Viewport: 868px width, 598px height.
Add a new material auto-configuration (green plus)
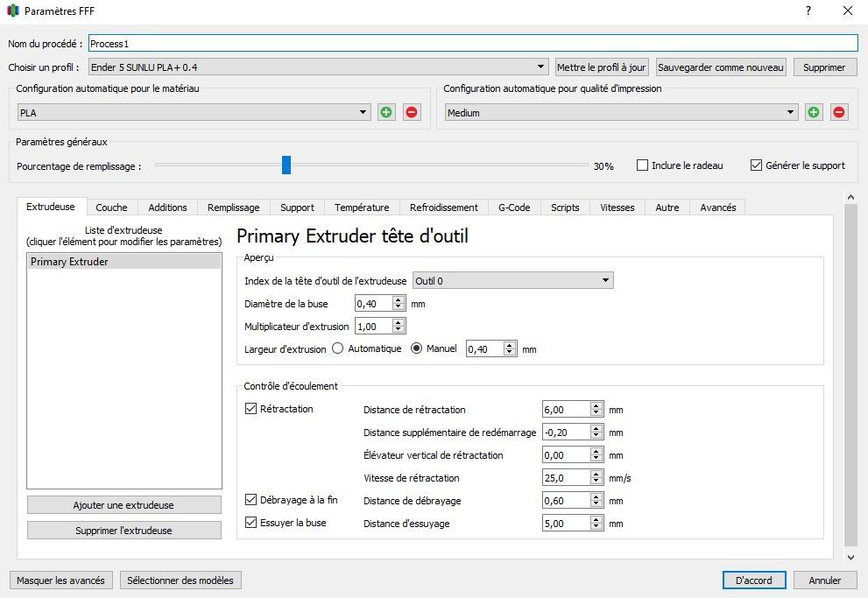click(x=386, y=112)
